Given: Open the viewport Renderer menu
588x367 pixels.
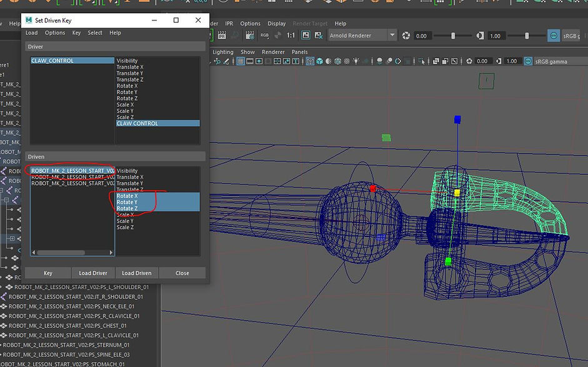Looking at the screenshot, I should 273,52.
